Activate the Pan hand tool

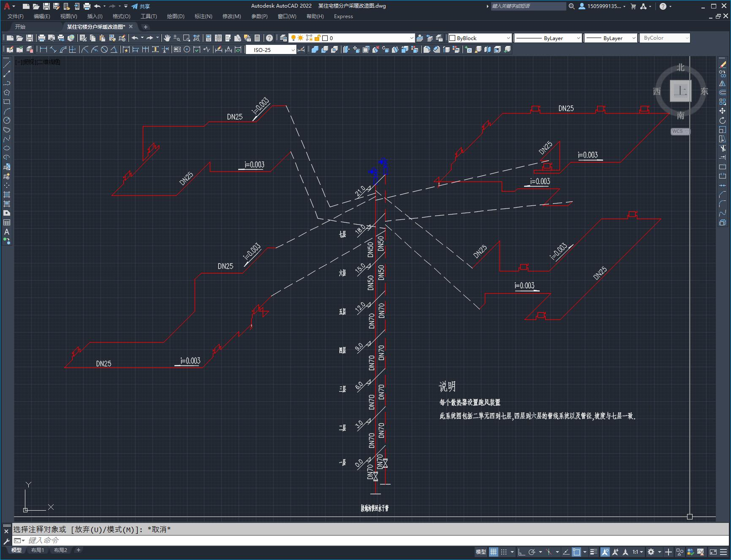pos(167,38)
